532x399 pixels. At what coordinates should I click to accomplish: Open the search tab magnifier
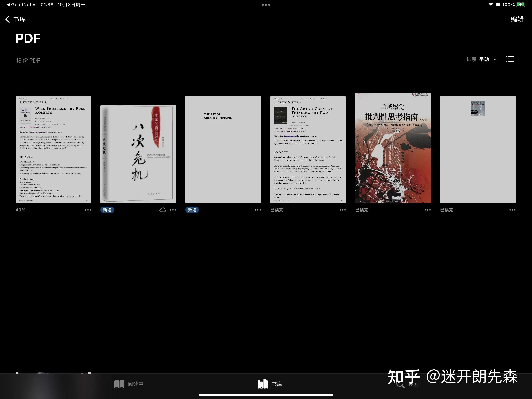400,384
